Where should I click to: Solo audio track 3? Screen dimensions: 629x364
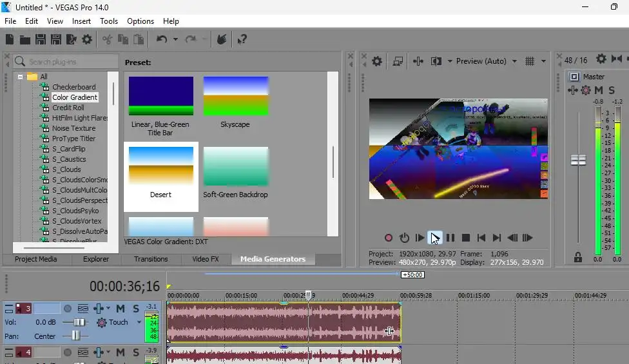(x=136, y=309)
